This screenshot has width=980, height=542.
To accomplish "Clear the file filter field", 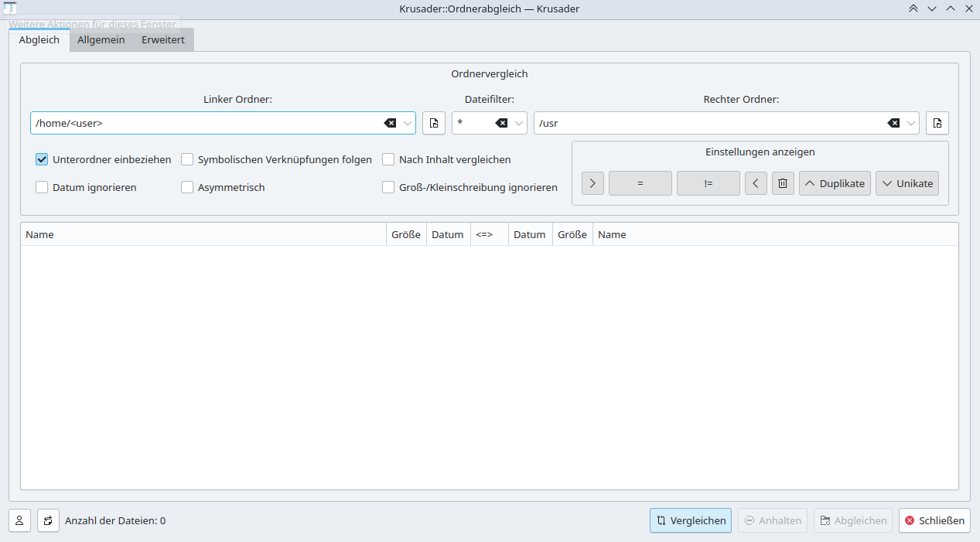I will point(501,123).
